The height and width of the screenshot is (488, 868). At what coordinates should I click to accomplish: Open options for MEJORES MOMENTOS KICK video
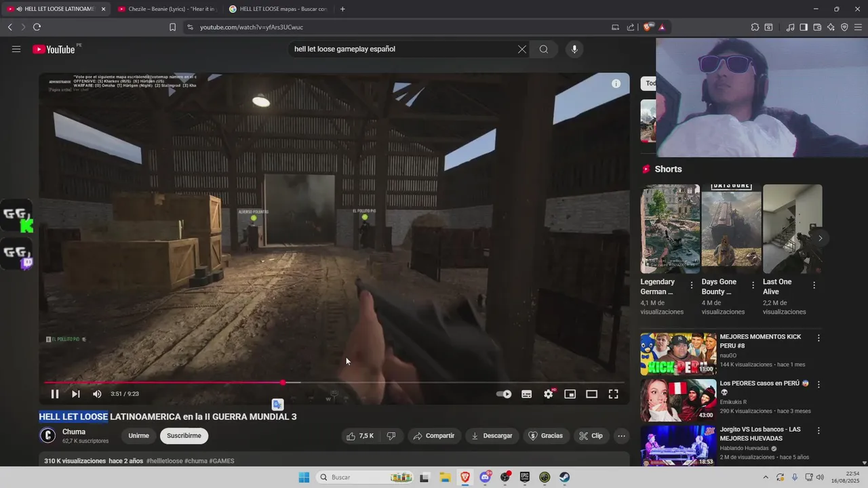(818, 338)
